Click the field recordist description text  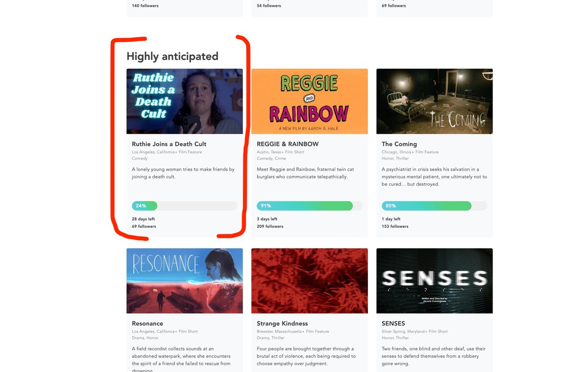(x=181, y=360)
